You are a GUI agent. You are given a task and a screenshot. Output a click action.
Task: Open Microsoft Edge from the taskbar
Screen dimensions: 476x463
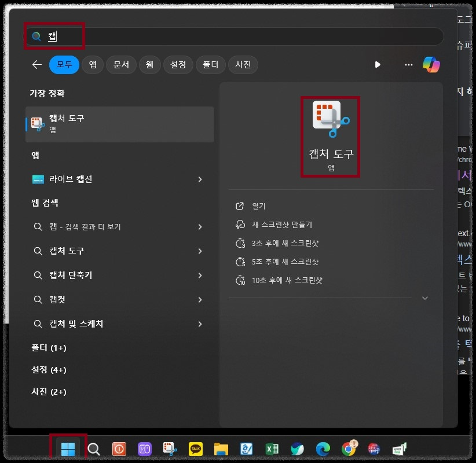point(324,449)
